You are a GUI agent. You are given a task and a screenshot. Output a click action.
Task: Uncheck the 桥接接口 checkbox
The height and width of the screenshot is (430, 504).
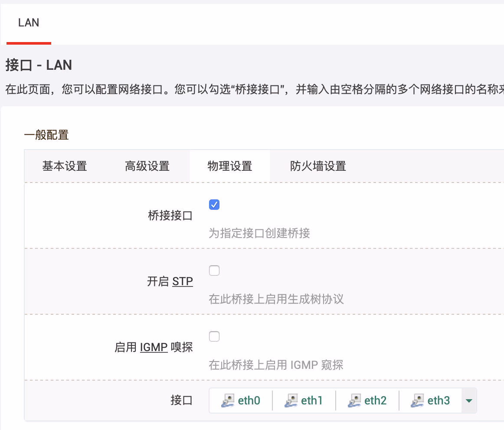pyautogui.click(x=214, y=205)
